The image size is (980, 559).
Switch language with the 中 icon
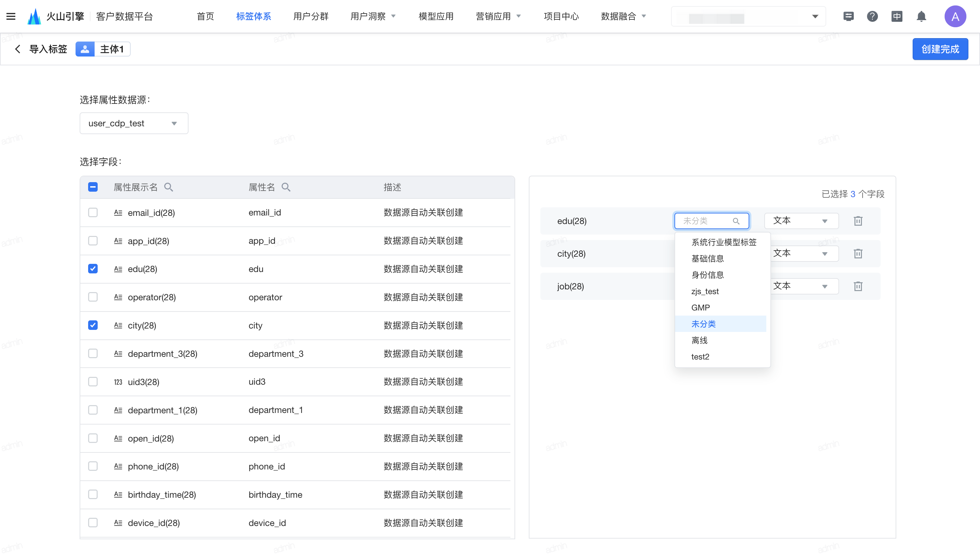897,16
